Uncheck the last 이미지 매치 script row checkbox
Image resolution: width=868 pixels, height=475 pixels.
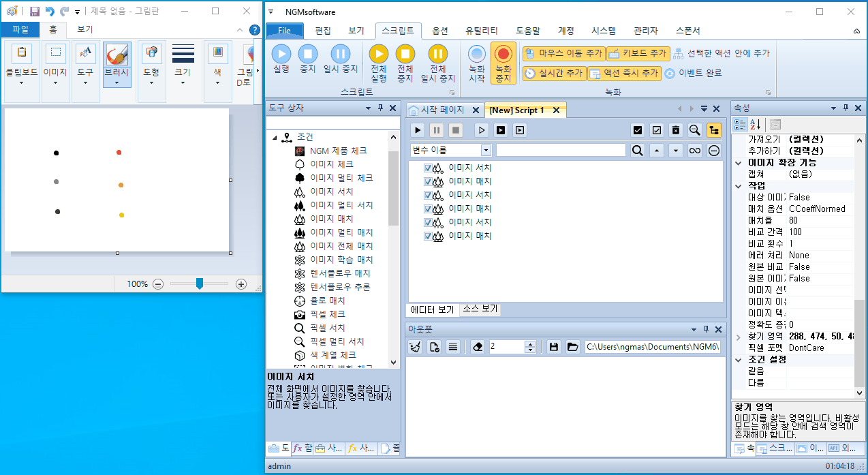click(x=429, y=236)
